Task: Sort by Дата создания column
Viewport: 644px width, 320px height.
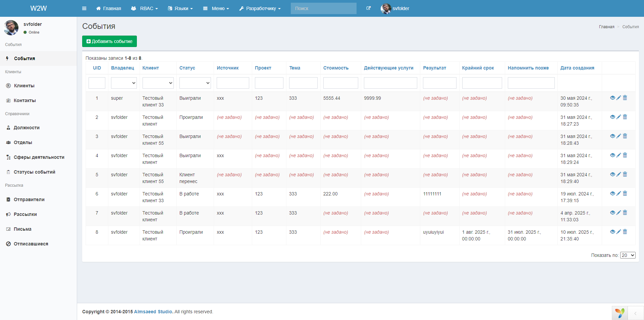Action: point(577,68)
